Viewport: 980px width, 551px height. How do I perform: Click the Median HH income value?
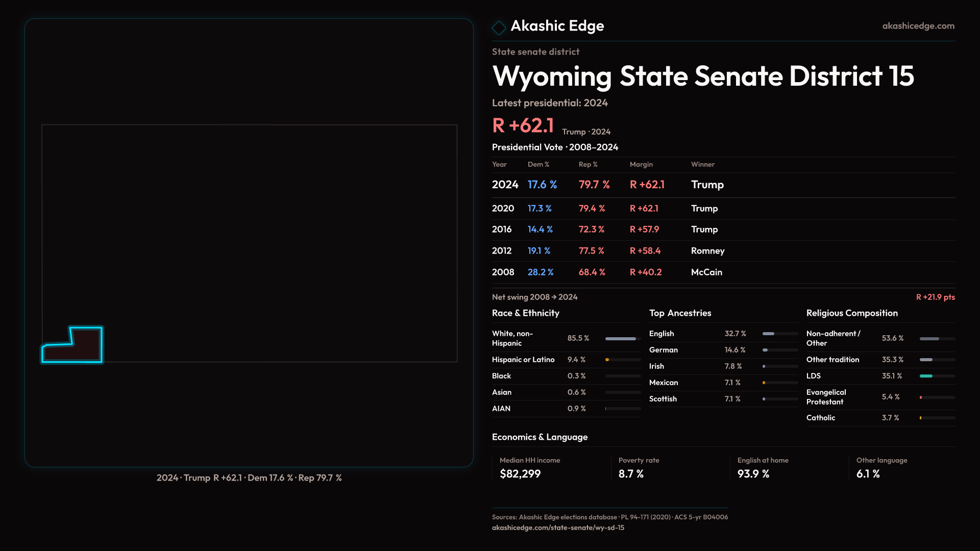[x=520, y=474]
